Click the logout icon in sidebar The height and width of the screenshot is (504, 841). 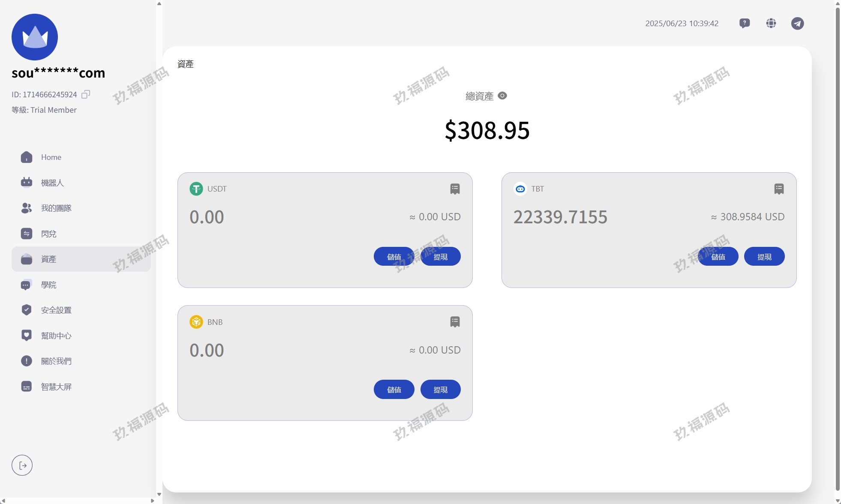22,465
